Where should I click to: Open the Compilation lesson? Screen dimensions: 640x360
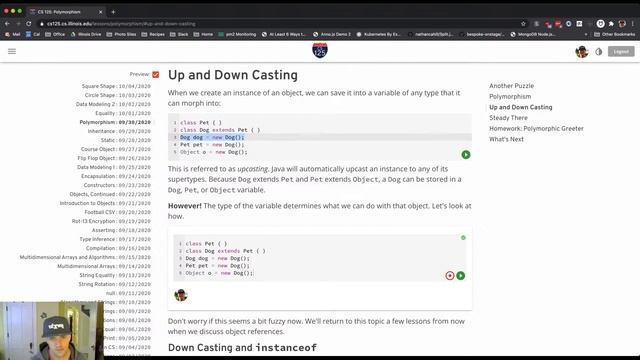tap(118, 248)
